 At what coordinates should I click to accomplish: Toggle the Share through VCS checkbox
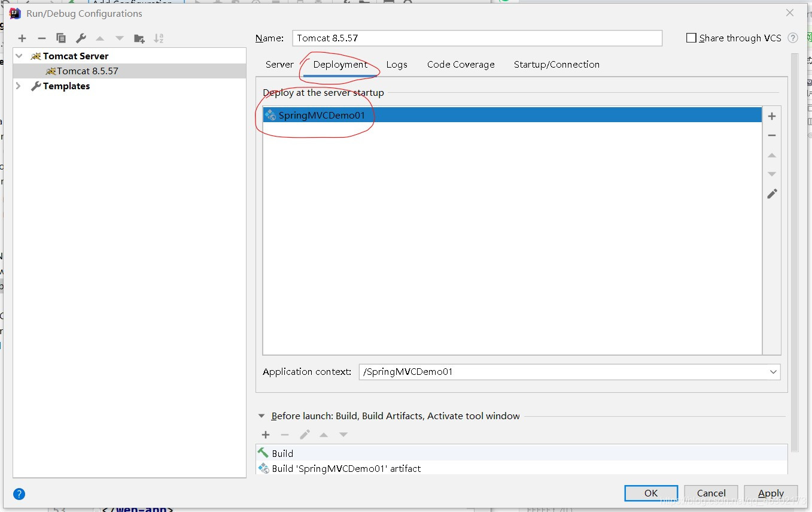[691, 38]
